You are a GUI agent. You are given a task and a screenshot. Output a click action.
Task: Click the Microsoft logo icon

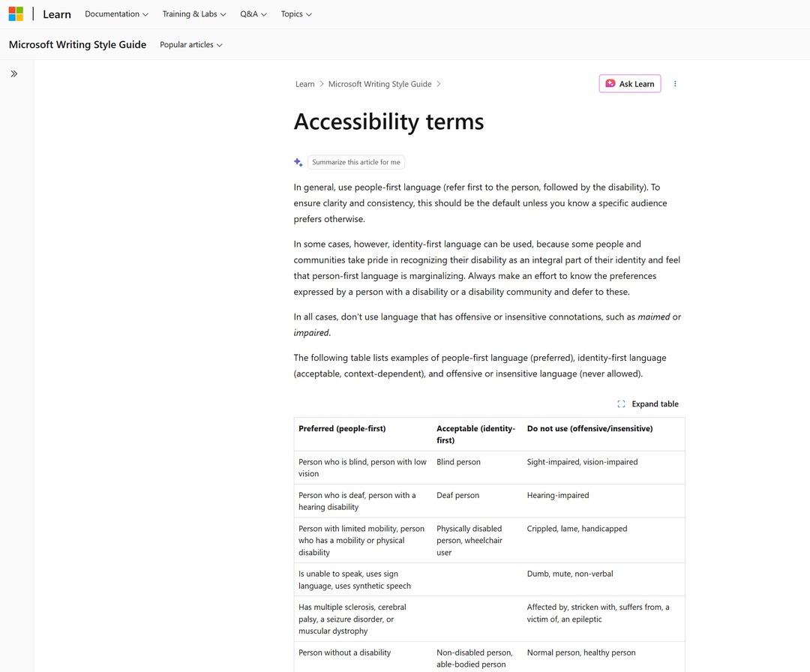tap(16, 14)
